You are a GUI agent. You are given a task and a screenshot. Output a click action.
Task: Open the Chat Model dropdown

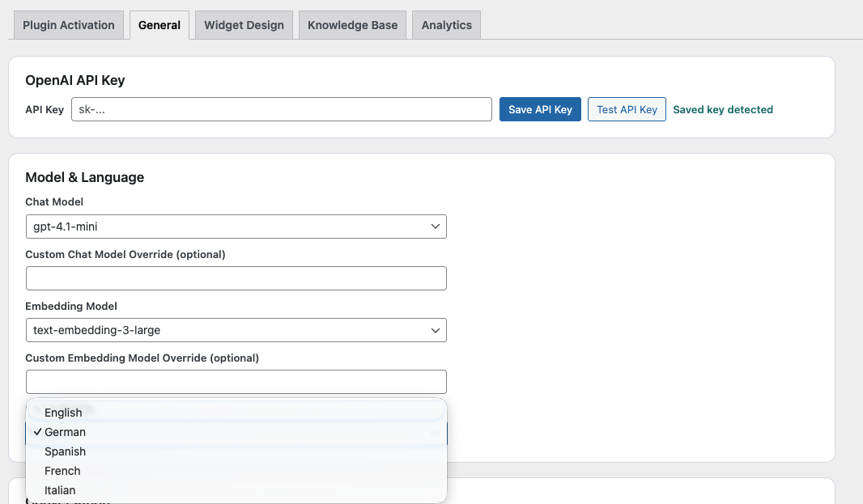[236, 227]
